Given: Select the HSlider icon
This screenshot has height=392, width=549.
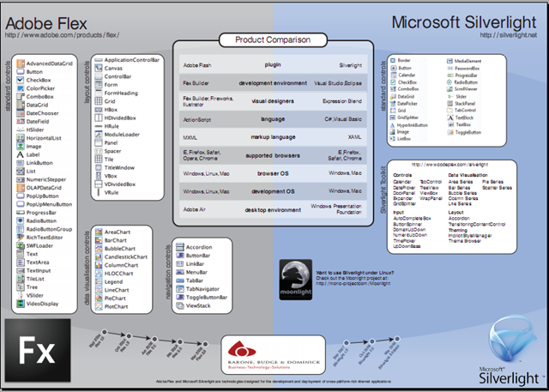Looking at the screenshot, I should pos(21,130).
